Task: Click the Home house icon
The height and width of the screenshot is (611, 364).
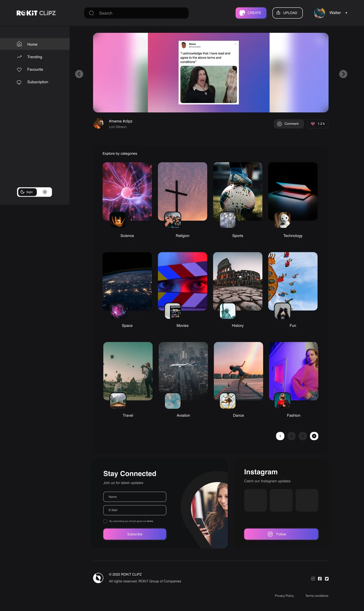Action: coord(19,44)
